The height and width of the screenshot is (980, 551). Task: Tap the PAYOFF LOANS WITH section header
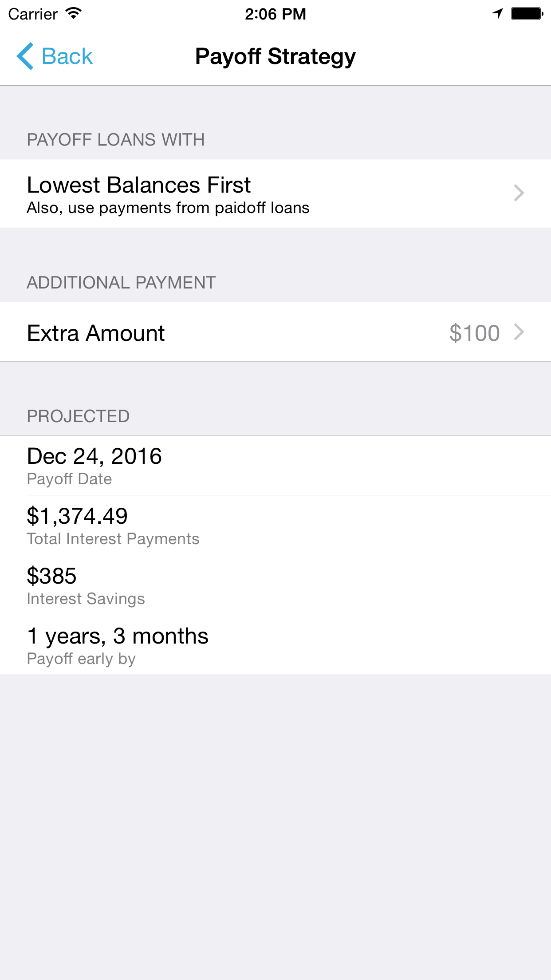coord(116,140)
